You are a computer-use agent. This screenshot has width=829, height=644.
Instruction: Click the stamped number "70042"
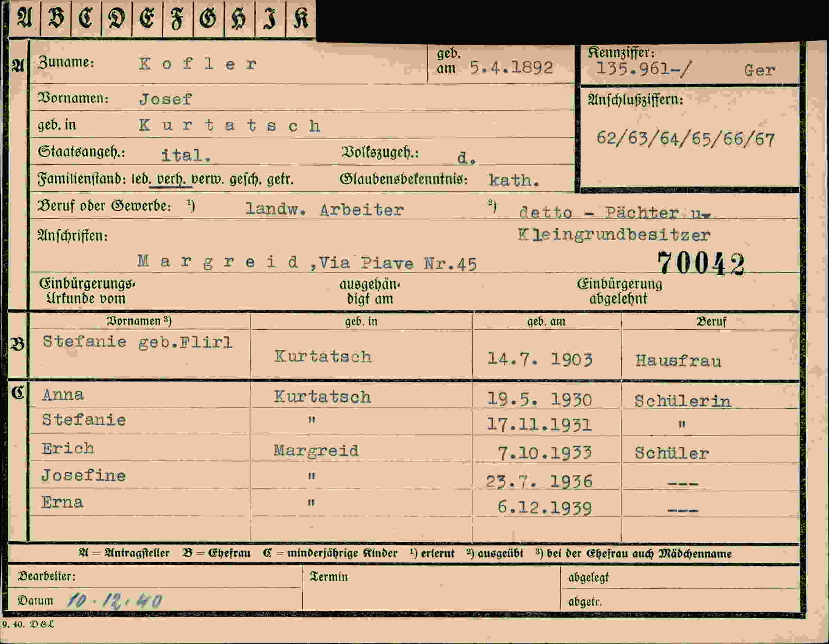701,263
